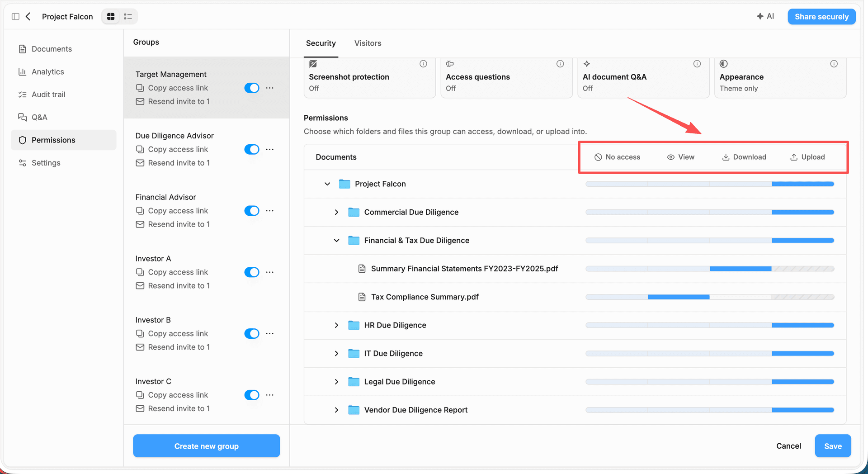Click the Tax Compliance Summary PDF file icon
The height and width of the screenshot is (474, 868).
point(362,297)
